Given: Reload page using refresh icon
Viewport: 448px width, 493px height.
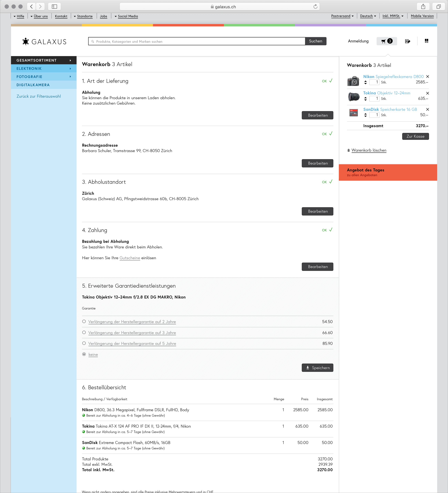Looking at the screenshot, I should tap(315, 7).
